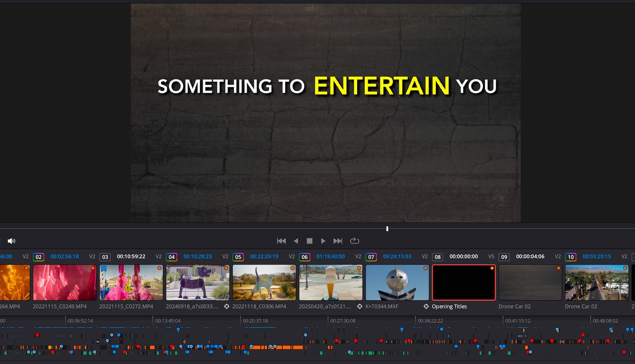This screenshot has width=635, height=364.
Task: Click the playhead on the viewer seek bar
Action: click(387, 229)
